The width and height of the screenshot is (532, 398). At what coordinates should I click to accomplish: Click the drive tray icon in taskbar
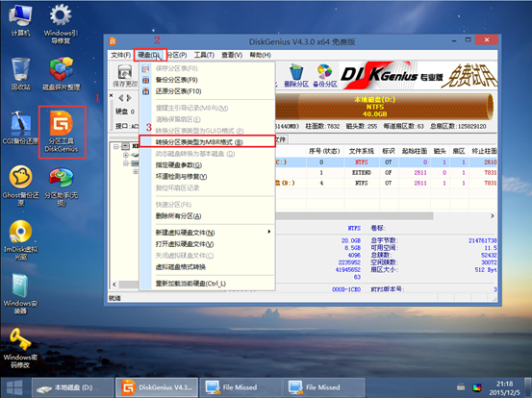pos(461,386)
